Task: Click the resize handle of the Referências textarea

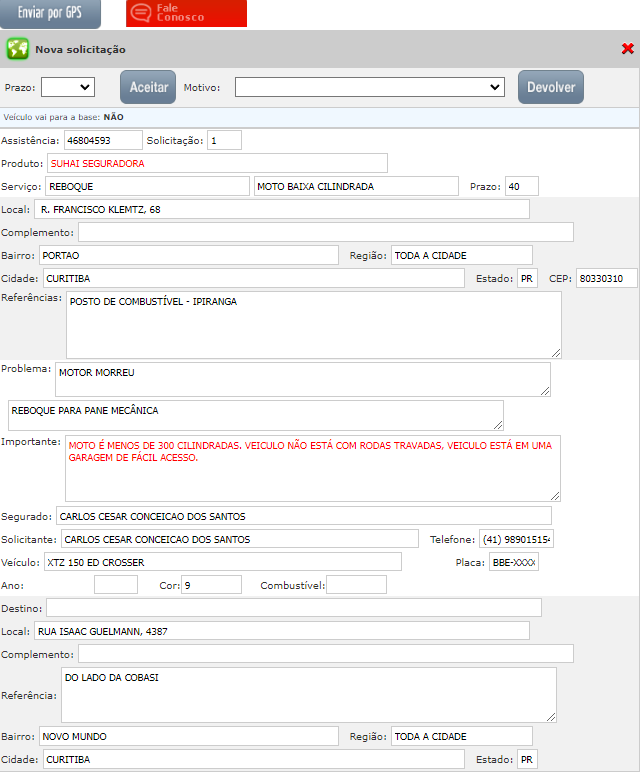Action: point(556,353)
